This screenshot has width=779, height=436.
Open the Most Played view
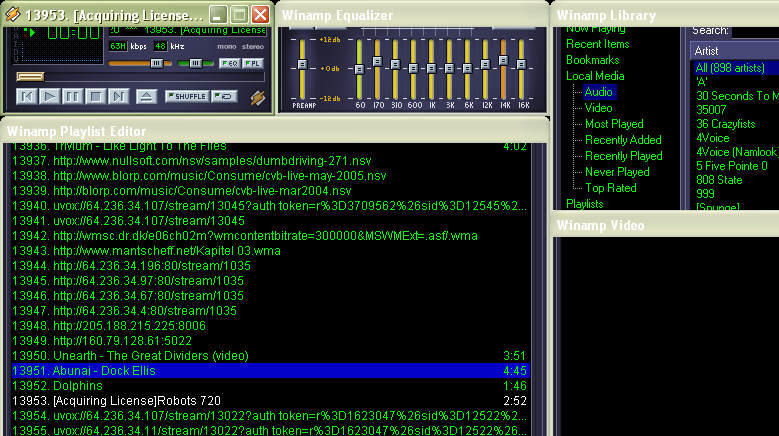tap(614, 124)
